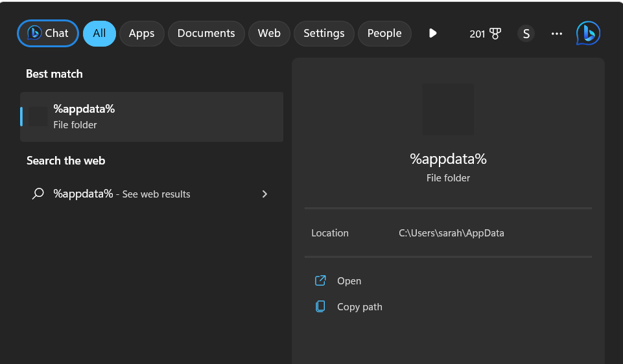
Task: Switch to the Settings filter tab
Action: pos(323,33)
